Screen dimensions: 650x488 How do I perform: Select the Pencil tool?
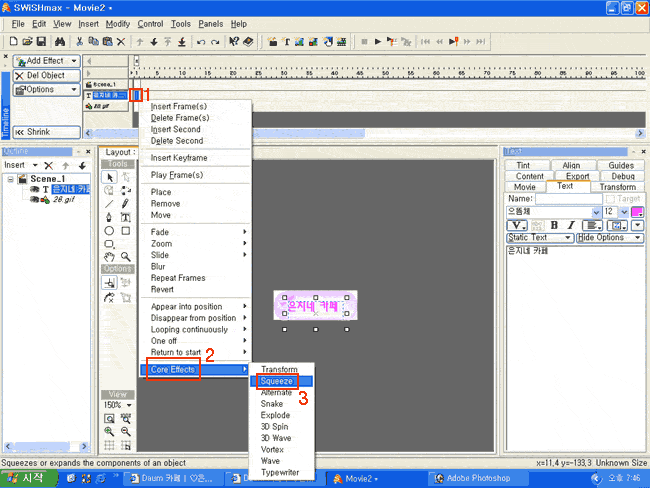coord(125,204)
